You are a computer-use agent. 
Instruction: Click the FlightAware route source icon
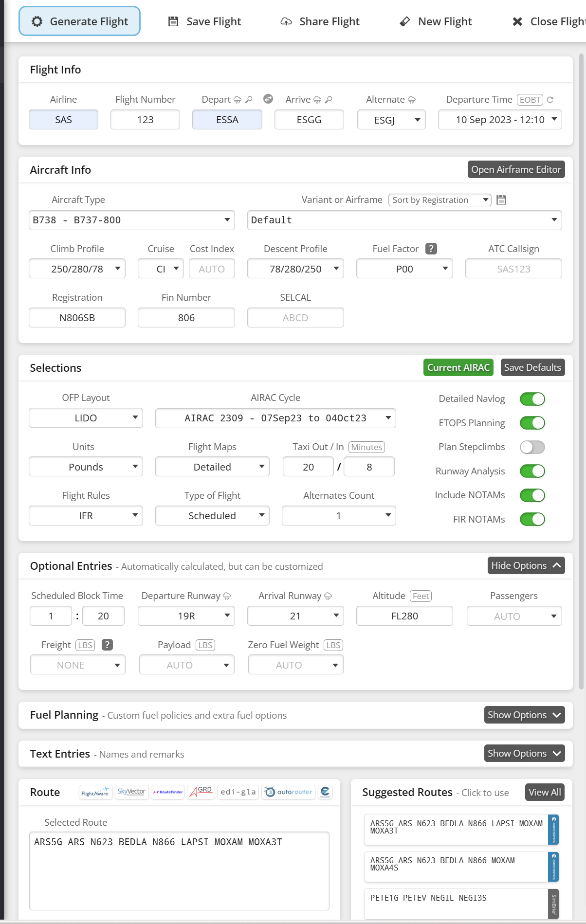tap(95, 792)
